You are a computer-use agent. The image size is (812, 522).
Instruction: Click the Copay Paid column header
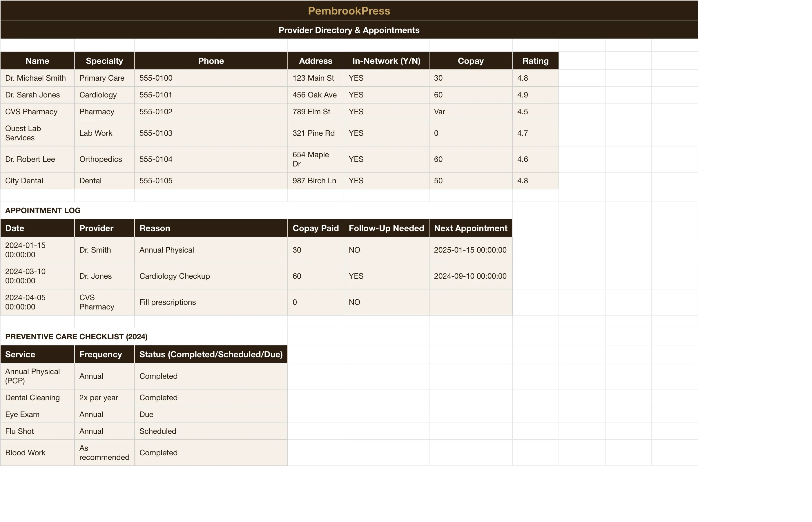tap(316, 228)
